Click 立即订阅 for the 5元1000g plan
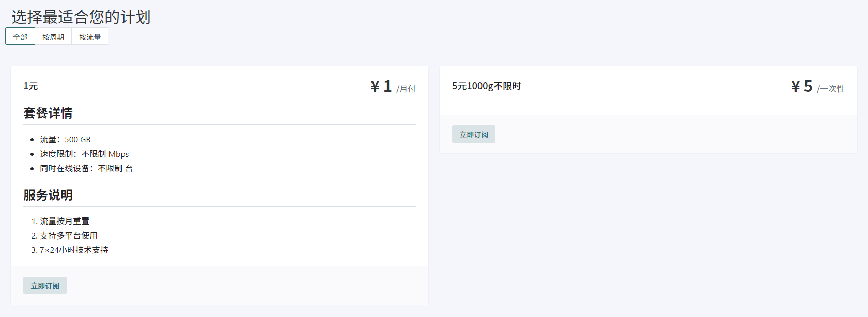 pyautogui.click(x=473, y=134)
